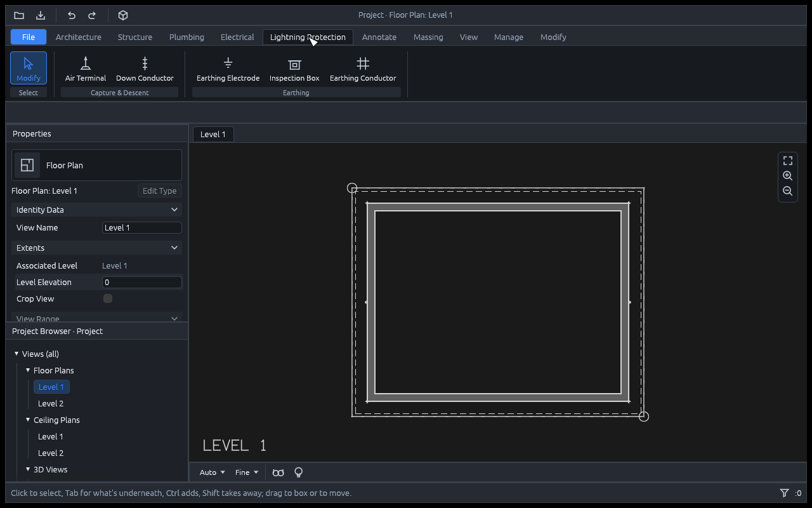
Task: Toggle the Crop View checkbox
Action: click(108, 298)
